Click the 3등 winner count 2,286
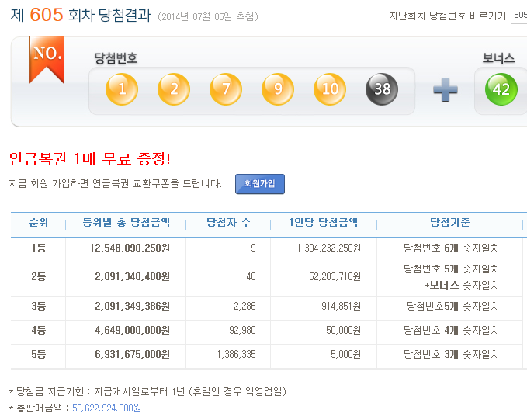Screen dimensions: 527x420 click(x=244, y=307)
